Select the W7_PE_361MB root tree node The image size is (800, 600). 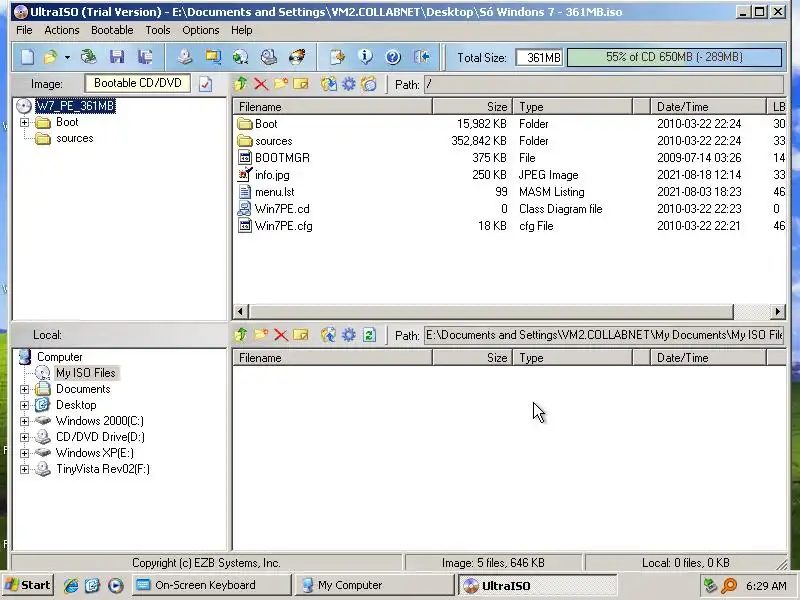point(76,106)
